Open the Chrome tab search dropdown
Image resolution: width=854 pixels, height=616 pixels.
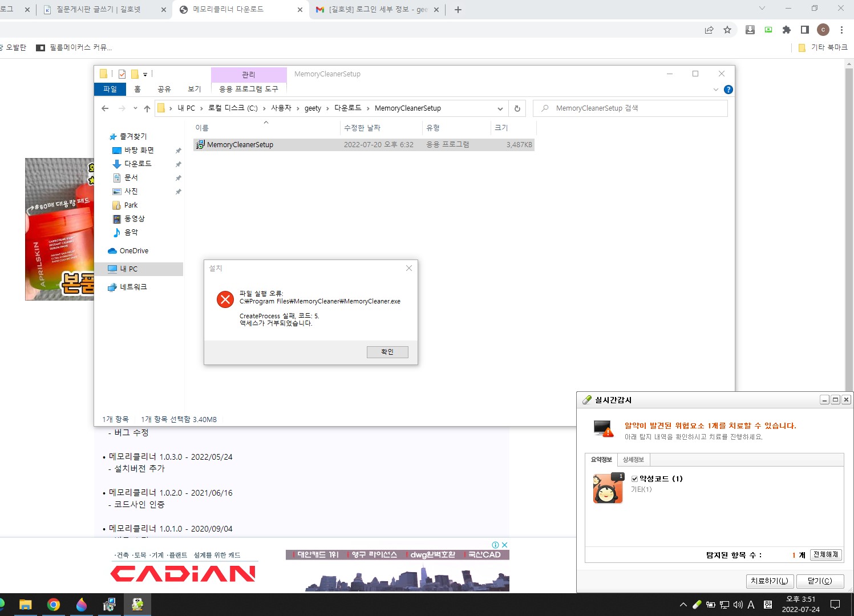(762, 9)
